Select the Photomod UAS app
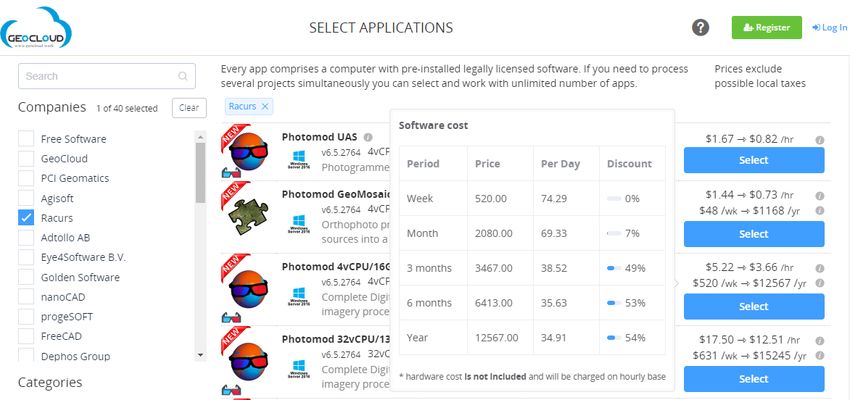The width and height of the screenshot is (850, 400). [754, 160]
